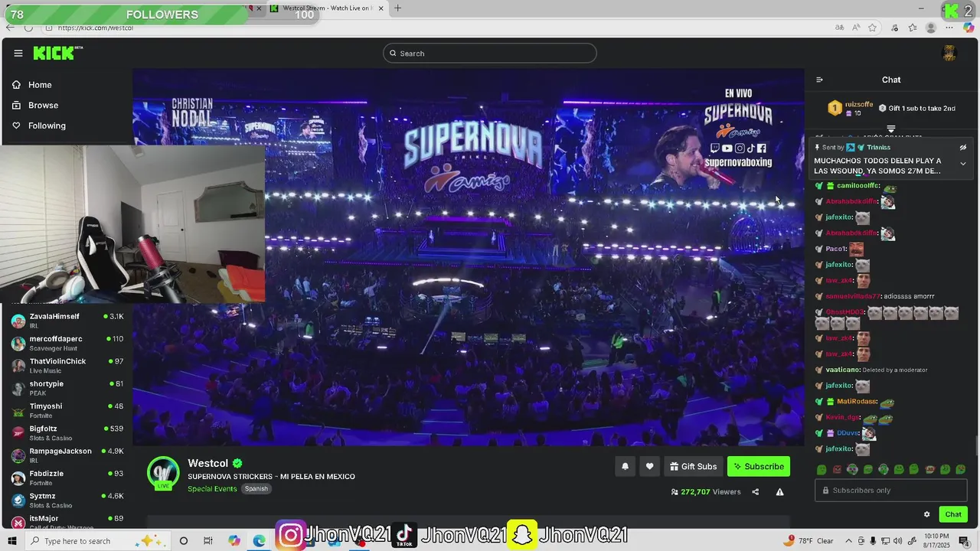
Task: Click the username vaaticano in chat
Action: click(x=842, y=370)
